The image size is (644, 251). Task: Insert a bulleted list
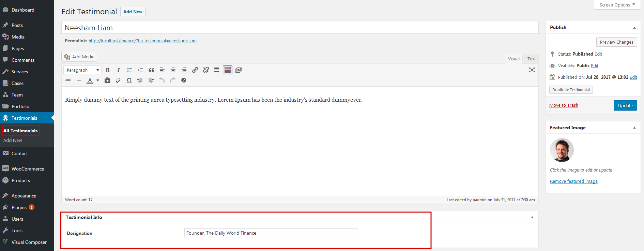129,70
